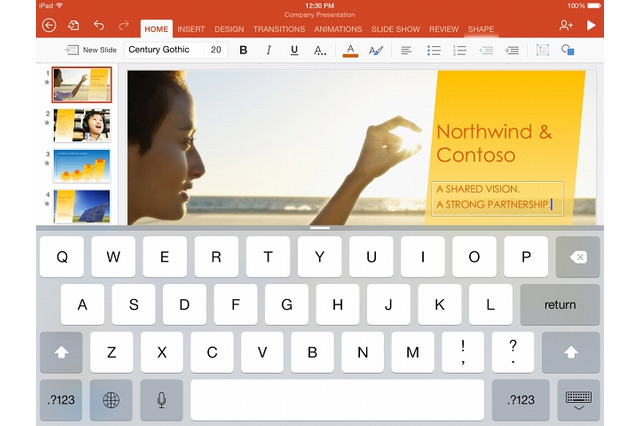Add a New Slide
This screenshot has width=640, height=426.
(x=91, y=50)
